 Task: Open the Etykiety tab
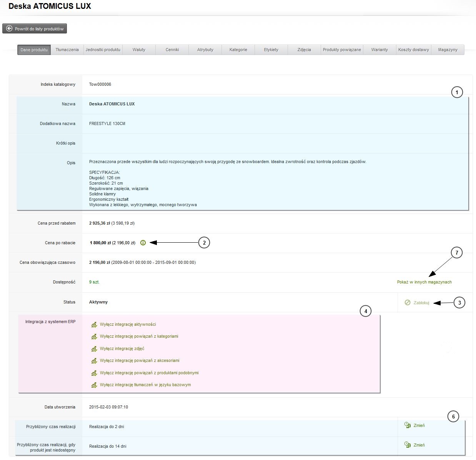tap(271, 50)
